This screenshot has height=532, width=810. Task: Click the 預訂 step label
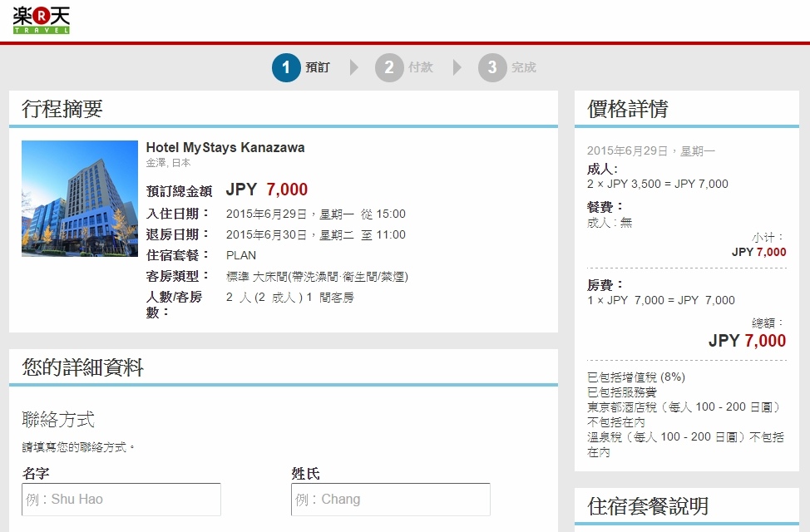(x=317, y=67)
